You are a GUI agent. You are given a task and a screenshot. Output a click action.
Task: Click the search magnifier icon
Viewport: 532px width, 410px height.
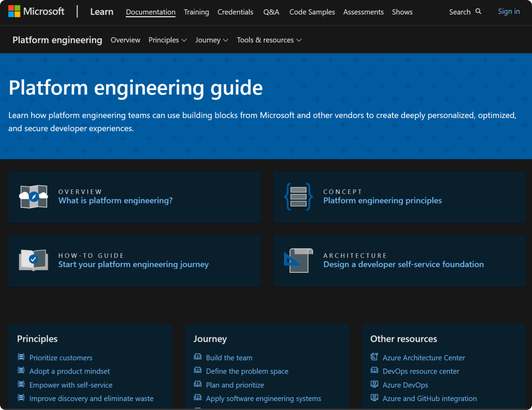[479, 11]
